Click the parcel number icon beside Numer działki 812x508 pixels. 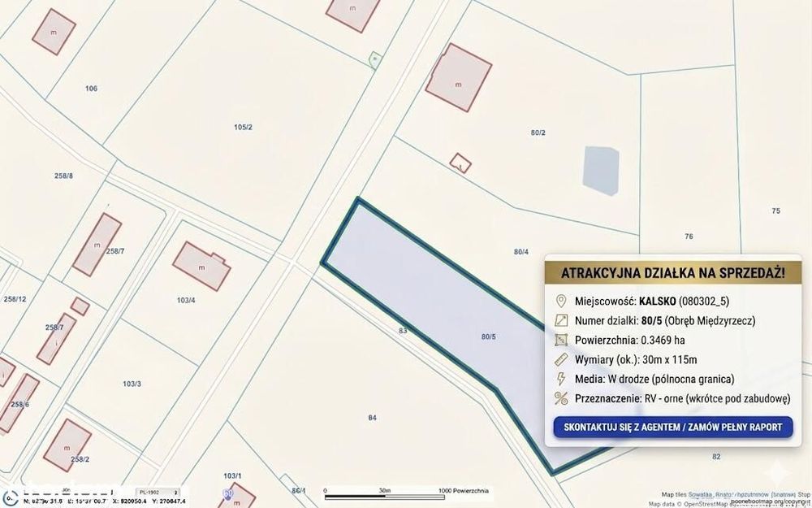tap(561, 321)
